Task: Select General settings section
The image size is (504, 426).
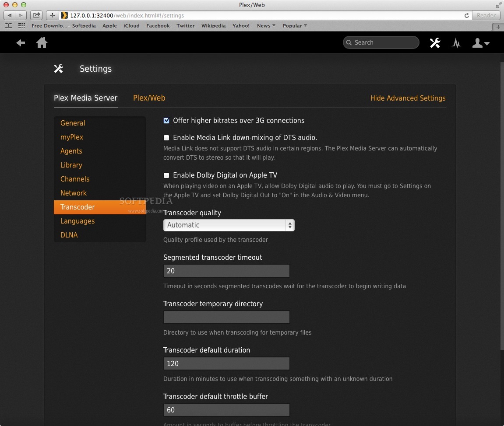Action: point(100,123)
